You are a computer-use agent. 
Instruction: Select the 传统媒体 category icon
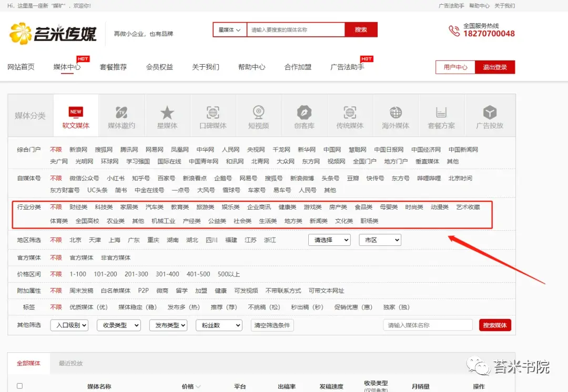click(x=350, y=112)
